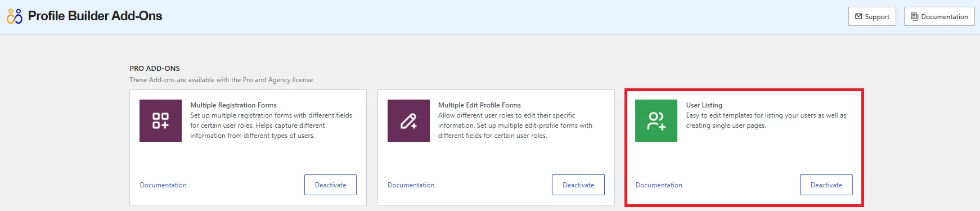Deactivate the Multiple Registration Forms add-on
Image resolution: width=980 pixels, height=211 pixels.
pos(330,185)
